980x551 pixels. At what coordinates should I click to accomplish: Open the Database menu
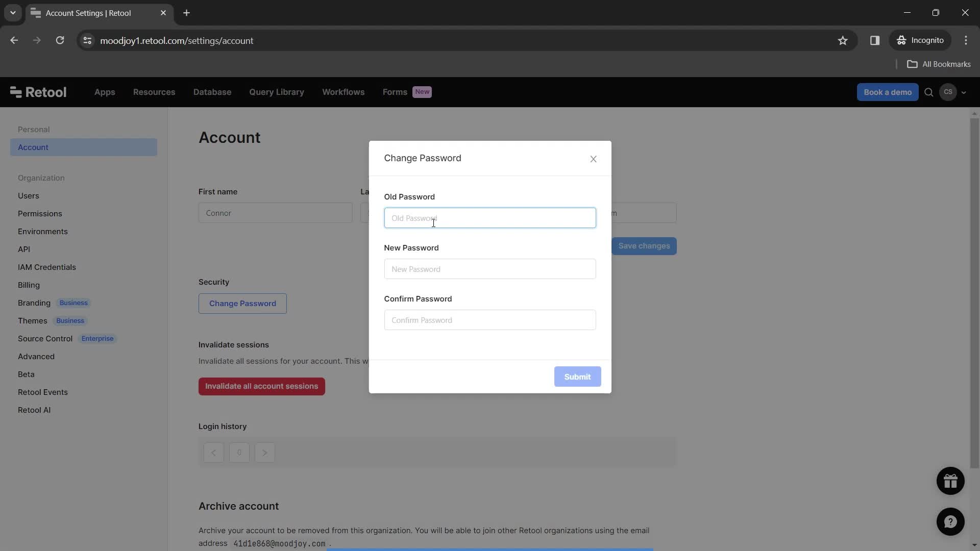point(212,91)
